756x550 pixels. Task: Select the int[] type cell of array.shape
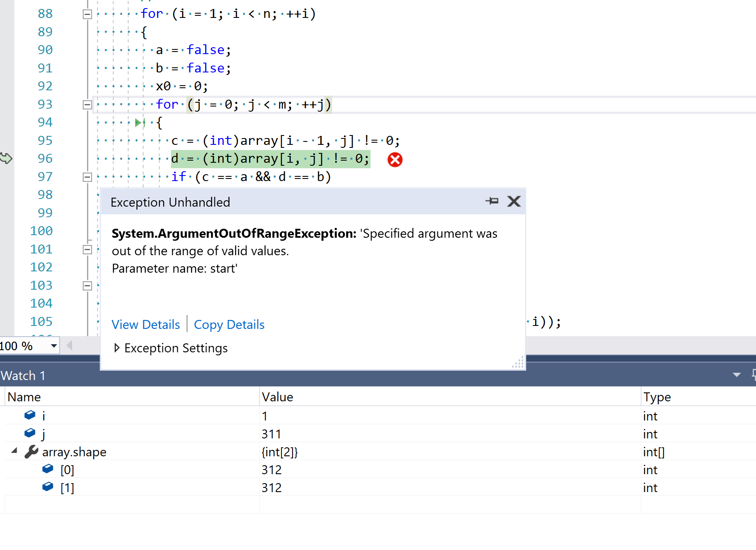(x=654, y=452)
